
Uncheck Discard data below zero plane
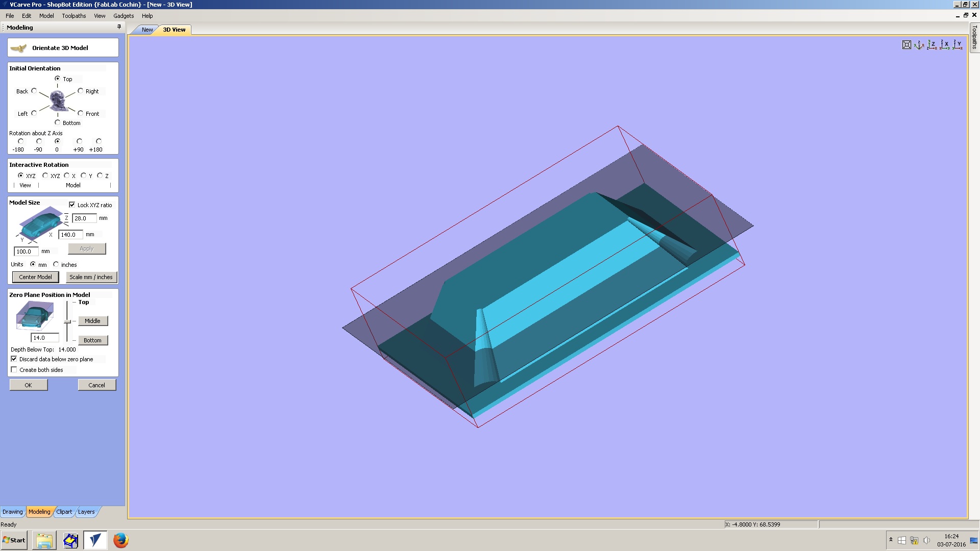pyautogui.click(x=14, y=359)
